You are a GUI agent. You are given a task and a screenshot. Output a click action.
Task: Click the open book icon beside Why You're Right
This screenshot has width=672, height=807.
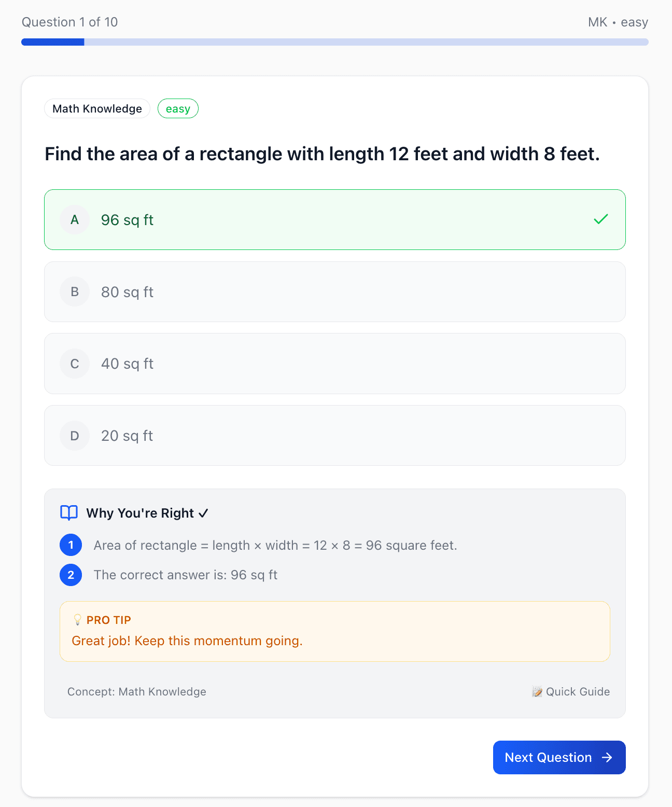point(68,513)
